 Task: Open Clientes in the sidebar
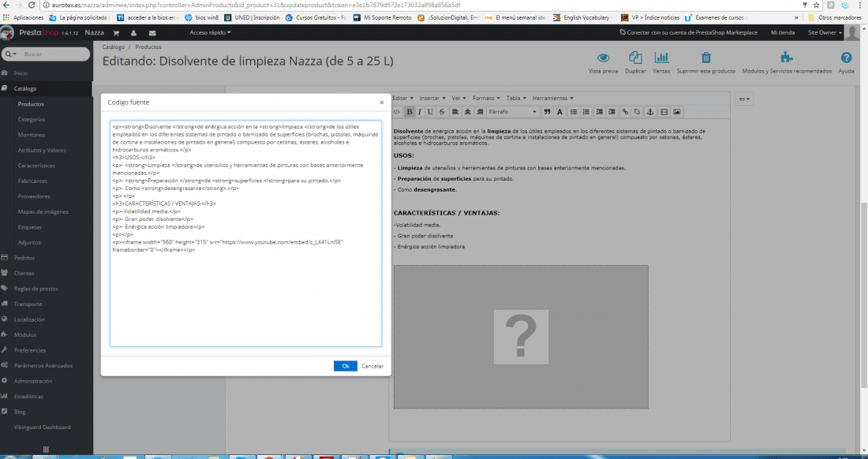24,273
